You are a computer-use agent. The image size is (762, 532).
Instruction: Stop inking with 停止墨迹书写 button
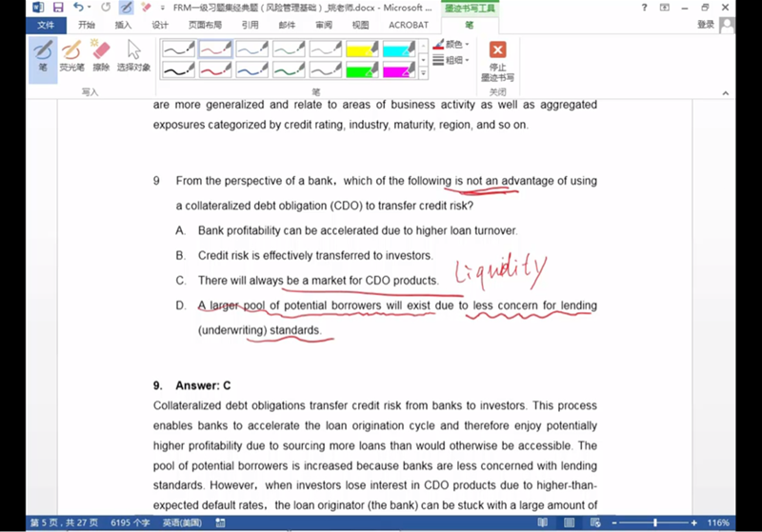(x=497, y=61)
